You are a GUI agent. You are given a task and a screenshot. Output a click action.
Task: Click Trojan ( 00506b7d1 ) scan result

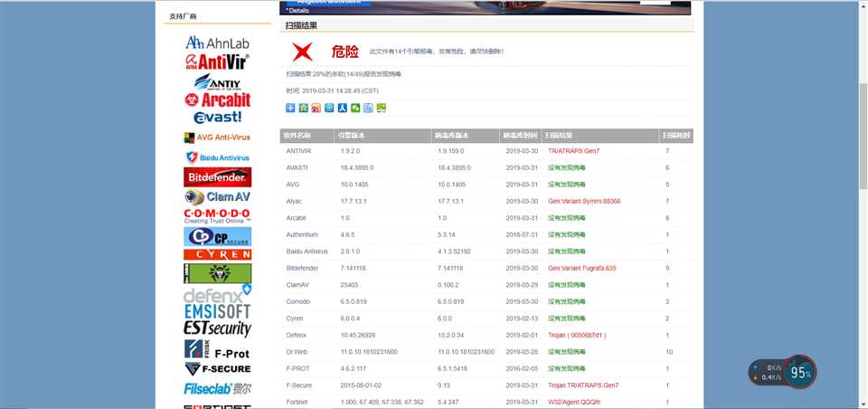[577, 336]
